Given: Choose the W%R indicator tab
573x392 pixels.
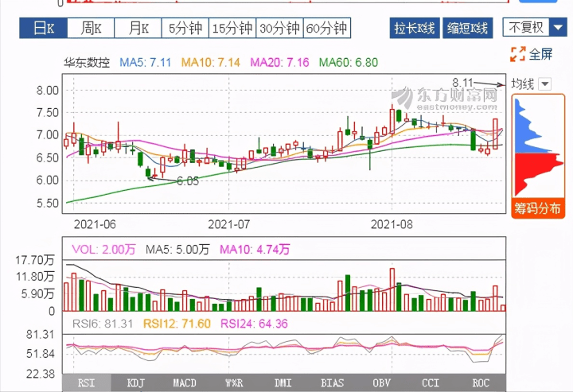Looking at the screenshot, I should click(233, 382).
